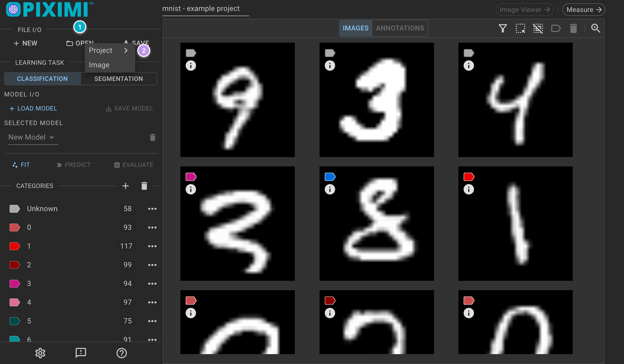Click the delete categories trash icon

point(144,186)
